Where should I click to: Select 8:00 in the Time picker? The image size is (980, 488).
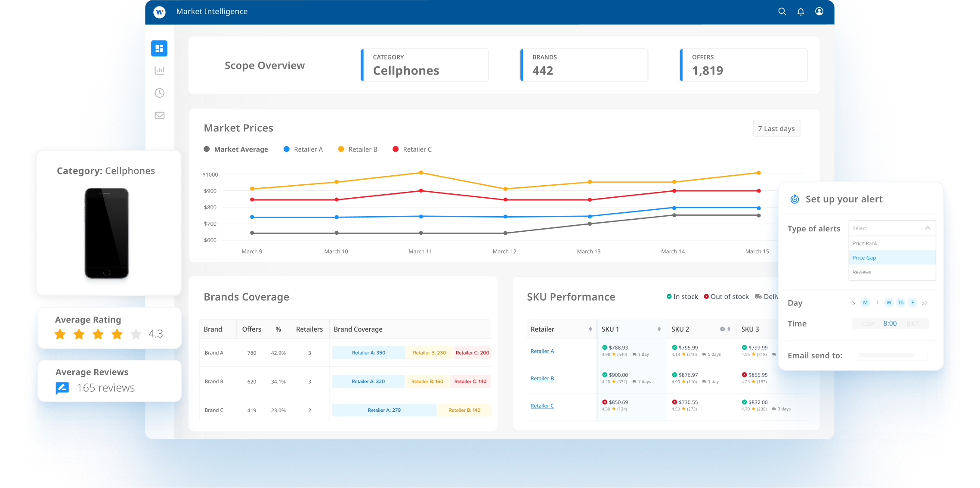point(890,323)
